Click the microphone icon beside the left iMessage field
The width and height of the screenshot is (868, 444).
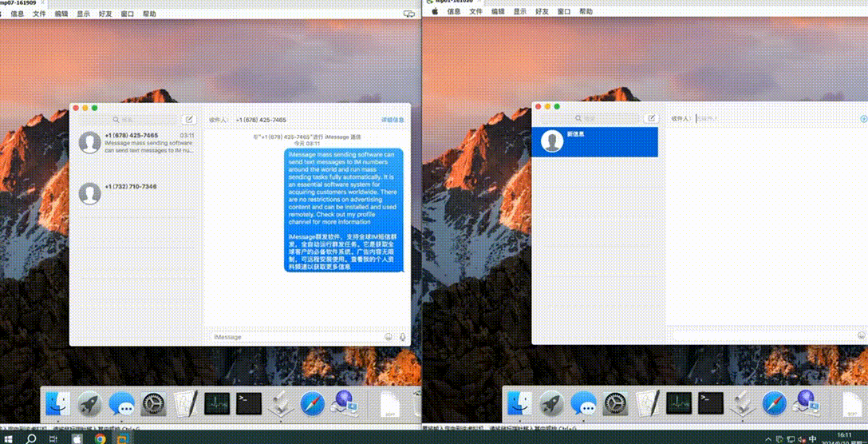point(402,337)
